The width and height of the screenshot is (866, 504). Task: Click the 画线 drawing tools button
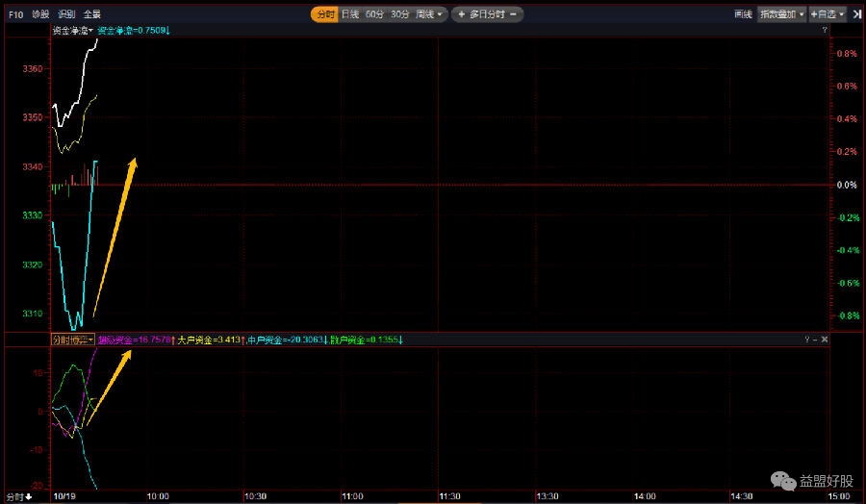tap(742, 14)
